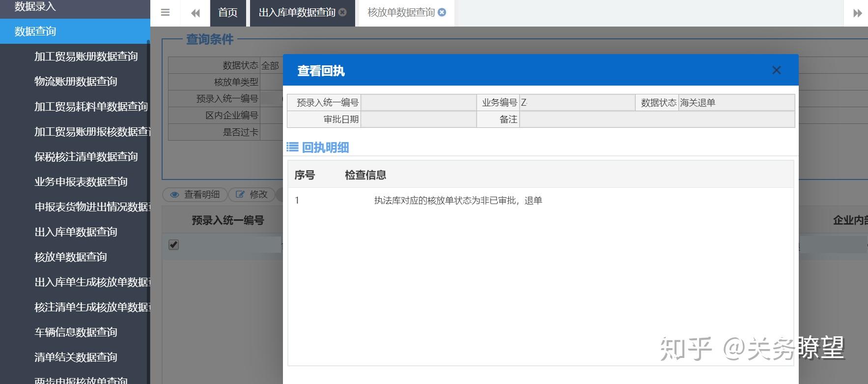Click the 业务编号 field in dialog
The image size is (868, 384).
coord(577,102)
